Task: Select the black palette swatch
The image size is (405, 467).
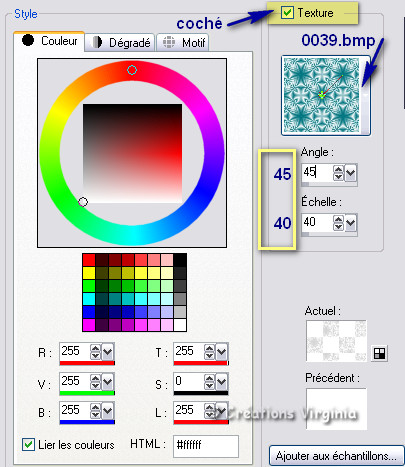Action: (x=180, y=260)
